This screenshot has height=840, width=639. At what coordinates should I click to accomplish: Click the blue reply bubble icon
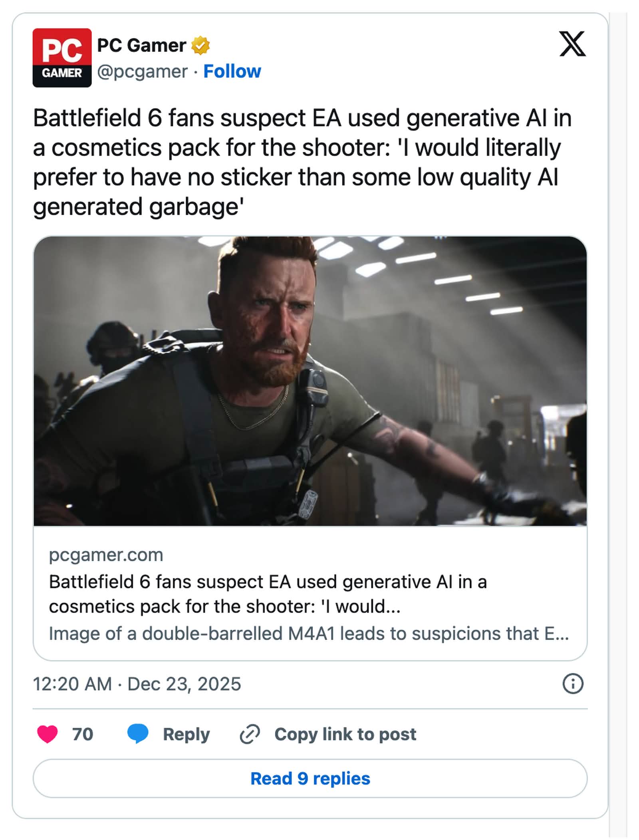(138, 734)
